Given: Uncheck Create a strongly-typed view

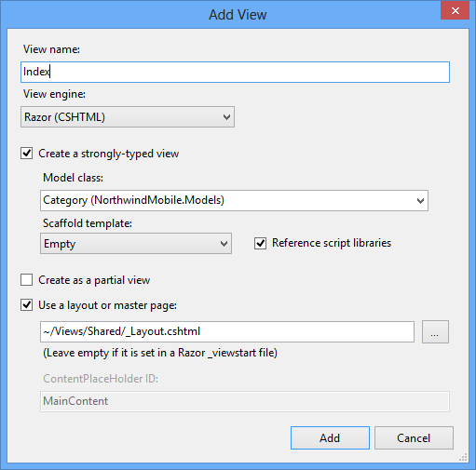Looking at the screenshot, I should (x=26, y=154).
